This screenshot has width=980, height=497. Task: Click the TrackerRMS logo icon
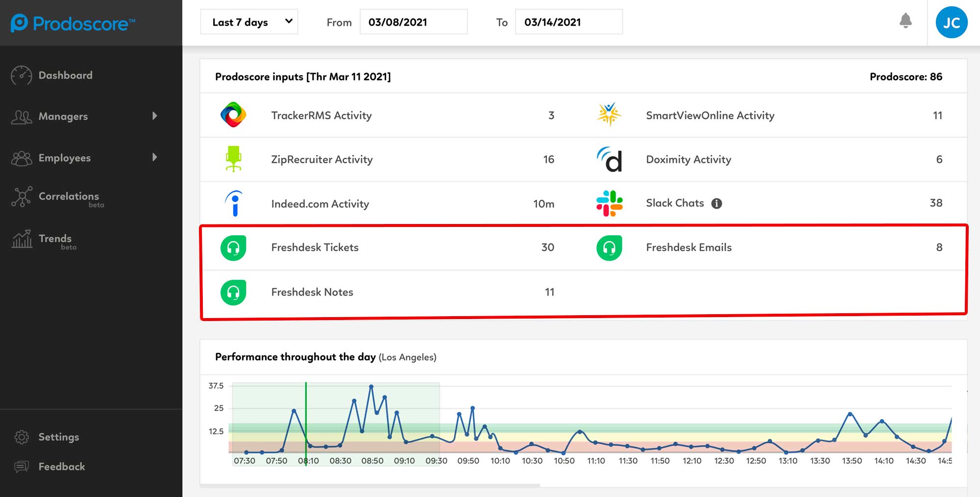click(233, 115)
